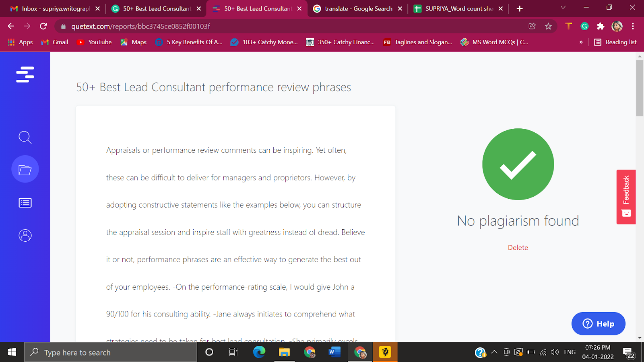The height and width of the screenshot is (362, 644).
Task: Click the Chrome taskbar icon beside File Explorer
Action: pos(310,352)
